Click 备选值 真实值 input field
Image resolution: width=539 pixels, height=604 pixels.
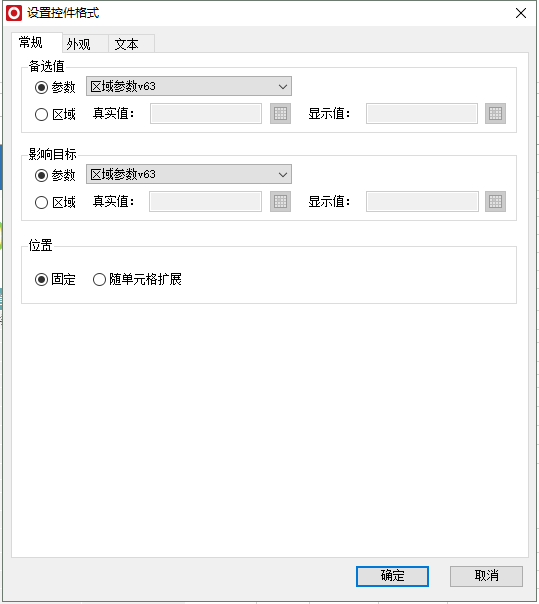point(206,114)
